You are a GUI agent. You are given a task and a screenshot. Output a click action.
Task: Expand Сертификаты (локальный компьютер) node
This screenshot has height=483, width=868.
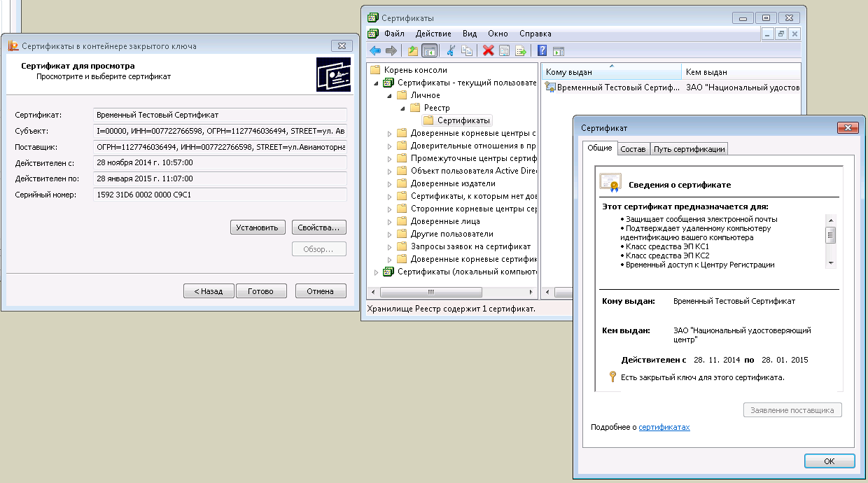(x=377, y=272)
